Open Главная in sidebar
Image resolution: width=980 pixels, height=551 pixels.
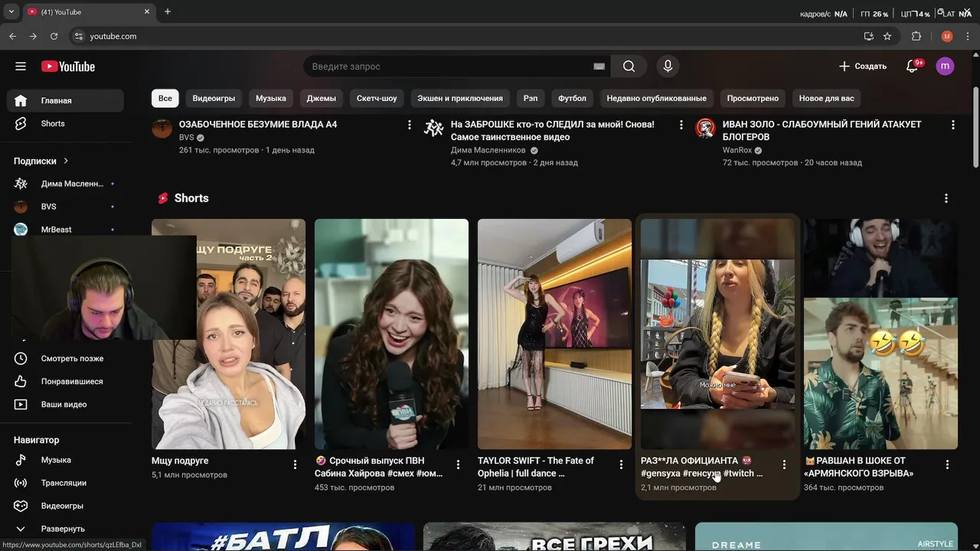pyautogui.click(x=65, y=100)
